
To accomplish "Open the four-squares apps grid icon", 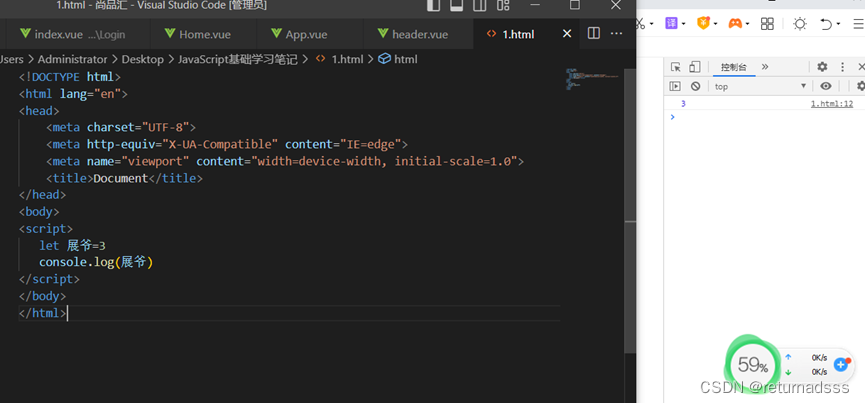I will 767,23.
